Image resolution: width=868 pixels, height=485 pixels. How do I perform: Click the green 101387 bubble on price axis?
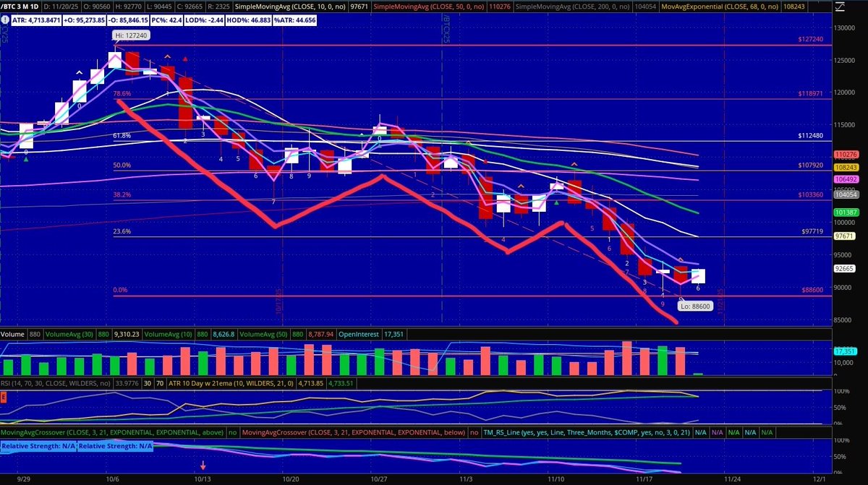point(845,213)
